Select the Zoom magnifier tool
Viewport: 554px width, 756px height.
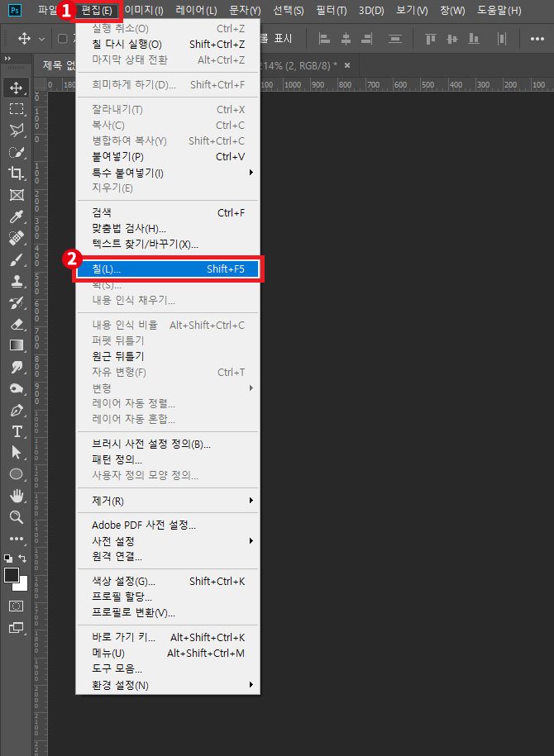coord(16,517)
